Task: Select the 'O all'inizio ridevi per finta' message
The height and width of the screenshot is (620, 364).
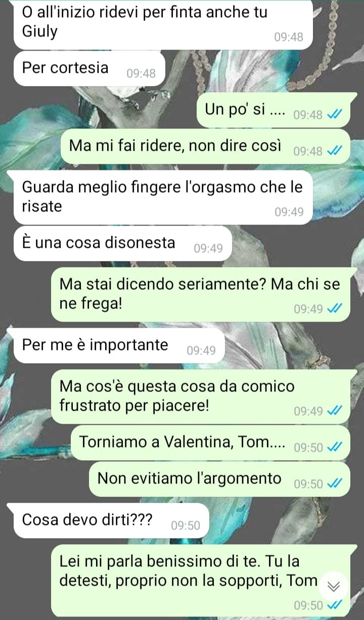Action: pyautogui.click(x=163, y=23)
